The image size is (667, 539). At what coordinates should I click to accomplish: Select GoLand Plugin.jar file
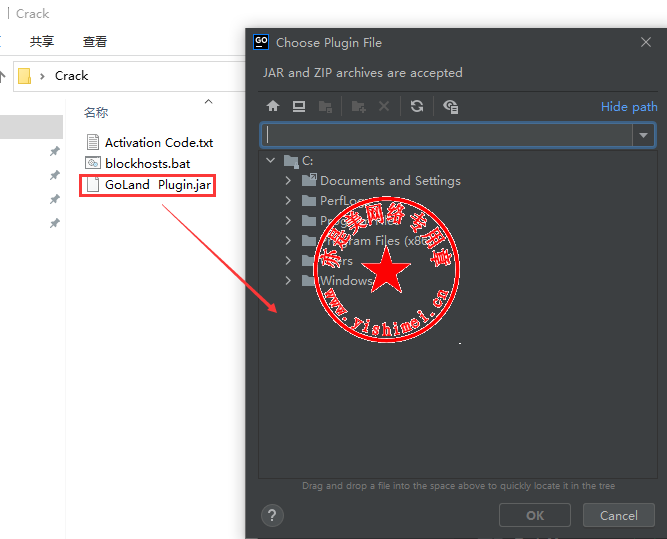click(x=158, y=185)
